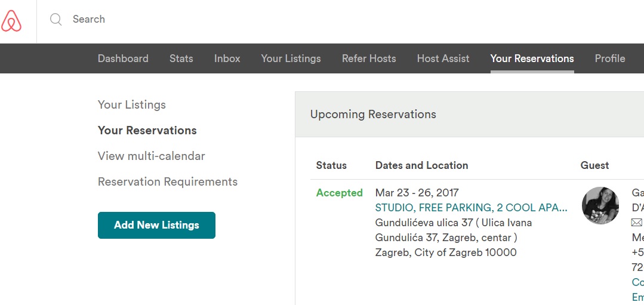644x305 pixels.
Task: Open the Profile tab
Action: pyautogui.click(x=610, y=58)
